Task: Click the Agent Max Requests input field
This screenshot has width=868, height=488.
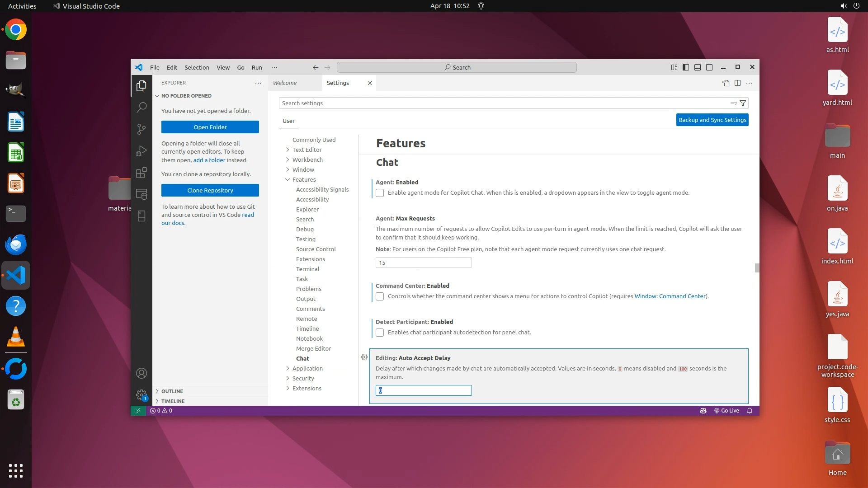Action: point(423,263)
